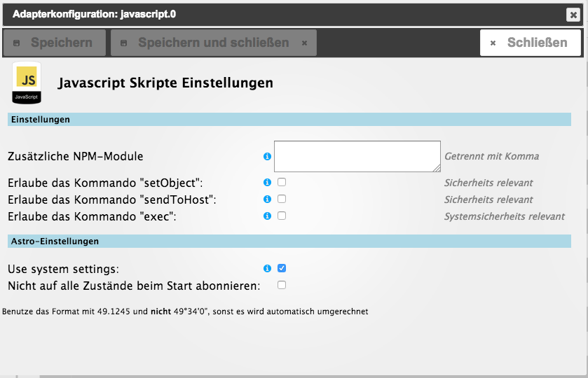Click the Adapterkonfiguration: javascript.0 title
This screenshot has height=378, width=588.
(94, 14)
